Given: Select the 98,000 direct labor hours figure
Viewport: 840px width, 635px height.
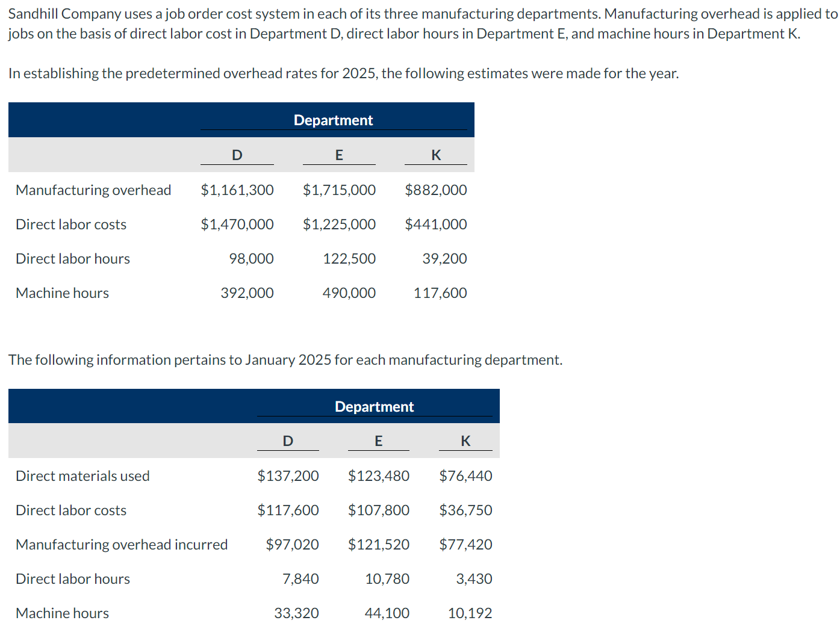Looking at the screenshot, I should [x=252, y=258].
